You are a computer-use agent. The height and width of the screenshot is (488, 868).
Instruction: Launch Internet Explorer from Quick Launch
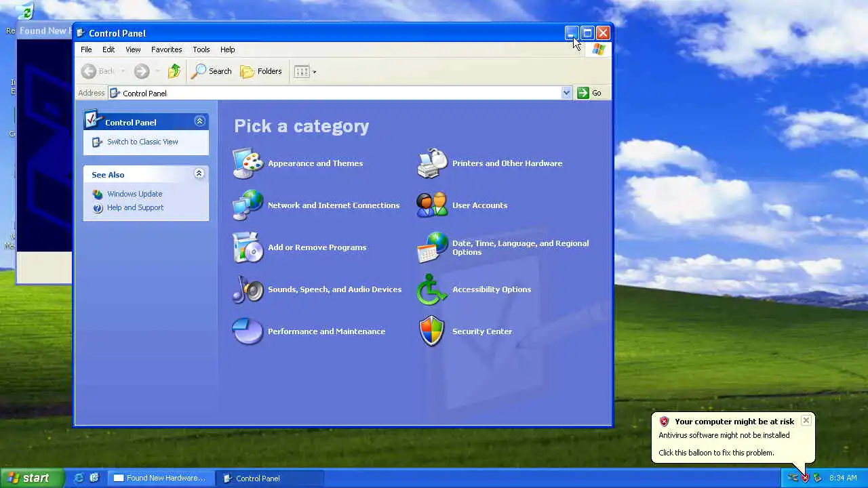[x=79, y=478]
